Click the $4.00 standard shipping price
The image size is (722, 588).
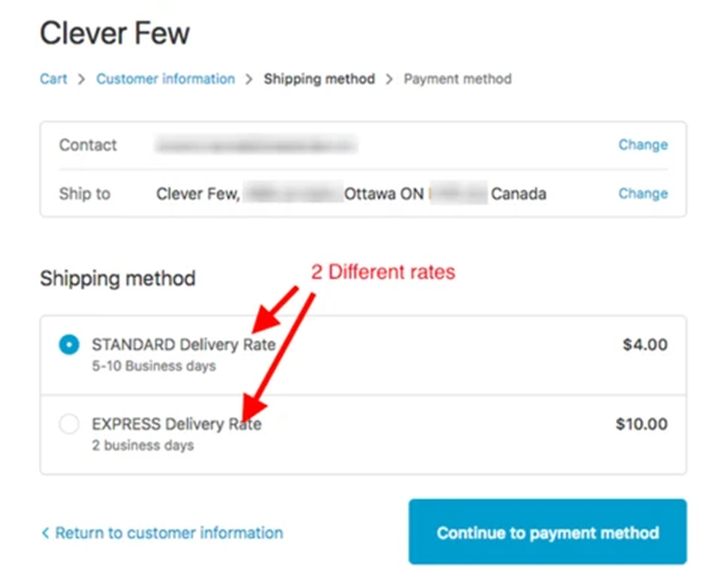[x=645, y=345]
